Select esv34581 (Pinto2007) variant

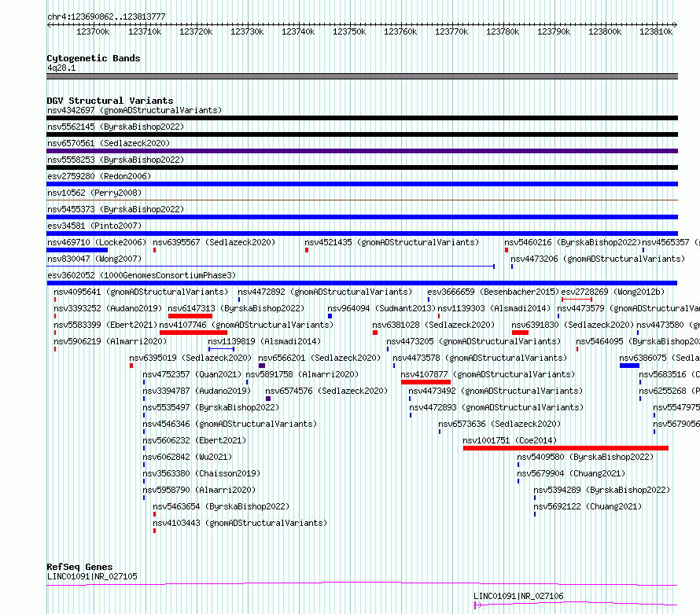pos(94,226)
